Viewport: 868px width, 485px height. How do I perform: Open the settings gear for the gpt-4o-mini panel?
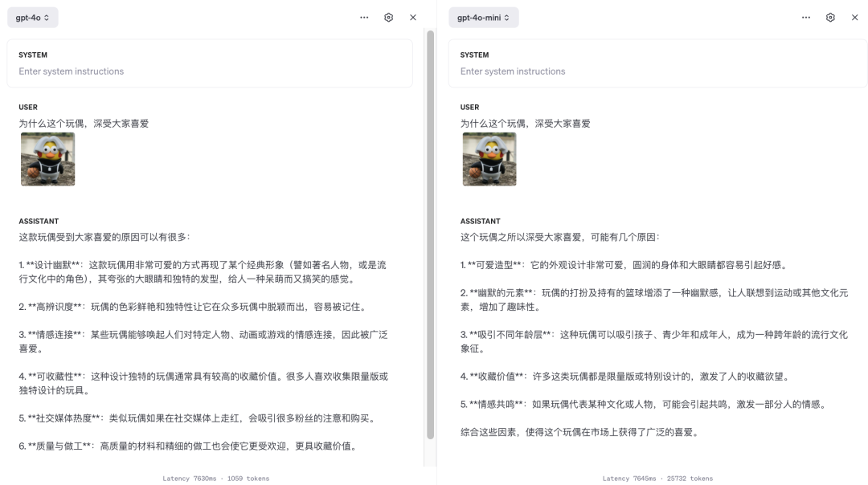830,17
